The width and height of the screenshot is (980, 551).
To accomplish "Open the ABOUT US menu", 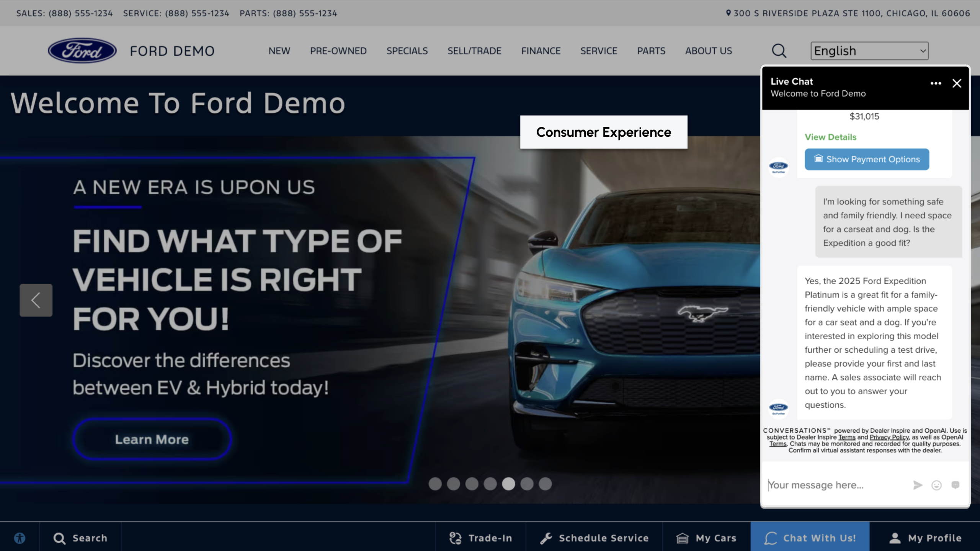I will tap(708, 51).
